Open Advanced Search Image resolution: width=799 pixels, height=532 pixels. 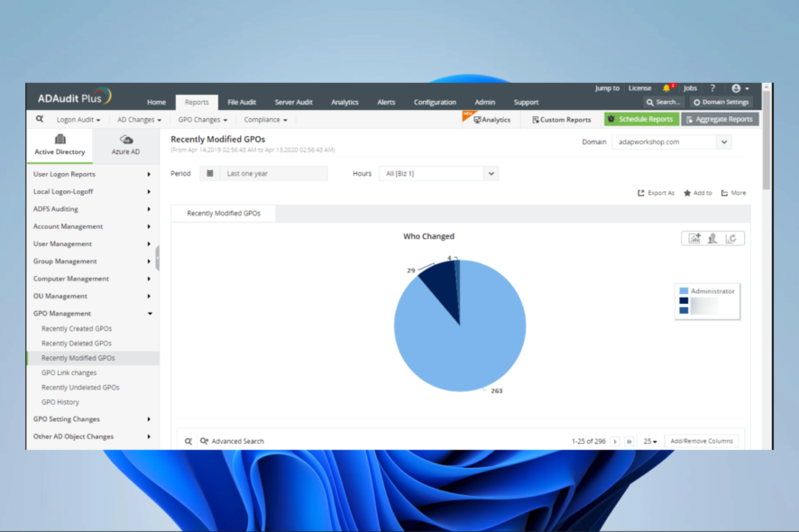(233, 441)
